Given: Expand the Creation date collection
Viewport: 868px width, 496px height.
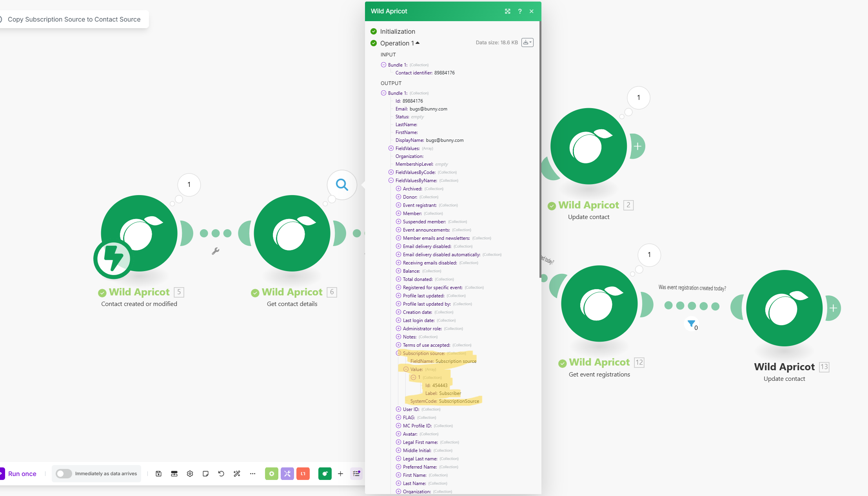Looking at the screenshot, I should click(398, 312).
